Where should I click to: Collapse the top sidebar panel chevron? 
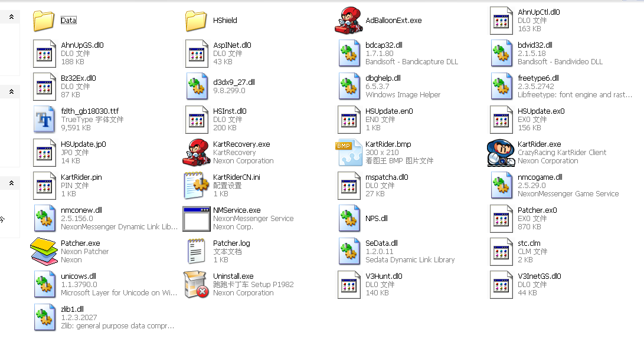pos(11,17)
